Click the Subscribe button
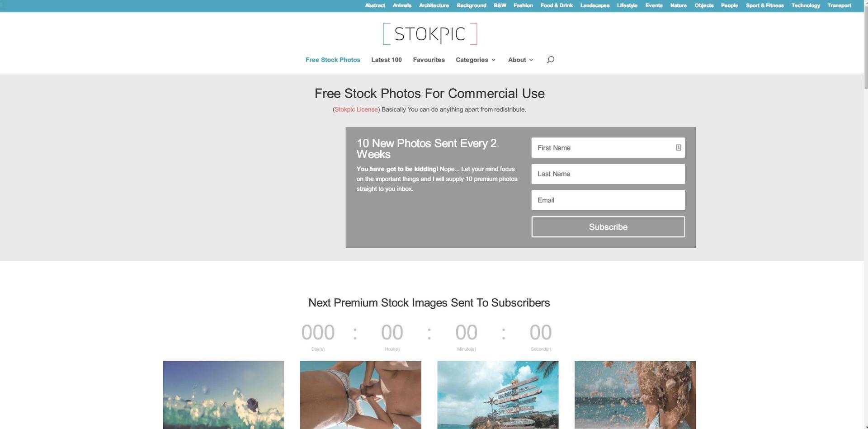 [608, 227]
